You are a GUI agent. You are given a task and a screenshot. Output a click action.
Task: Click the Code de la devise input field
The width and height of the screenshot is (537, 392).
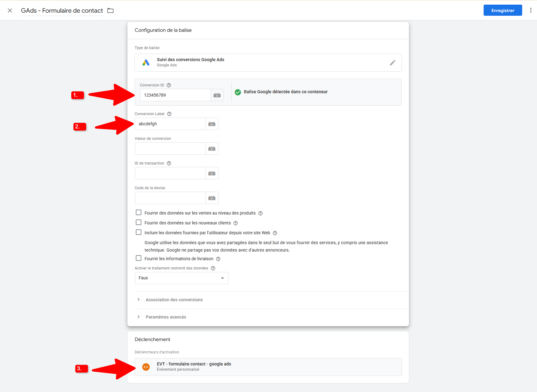point(170,198)
